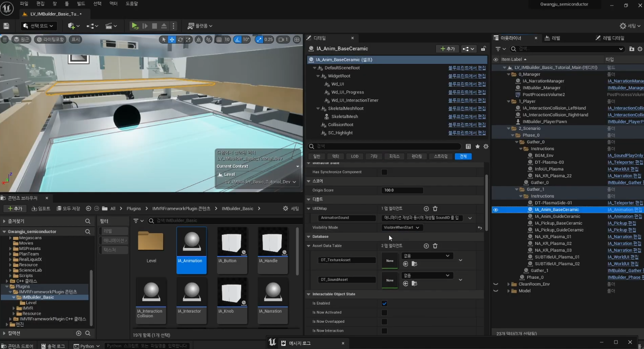This screenshot has width=644, height=349.
Task: Enable the Is Now Activated checkbox
Action: (384, 312)
